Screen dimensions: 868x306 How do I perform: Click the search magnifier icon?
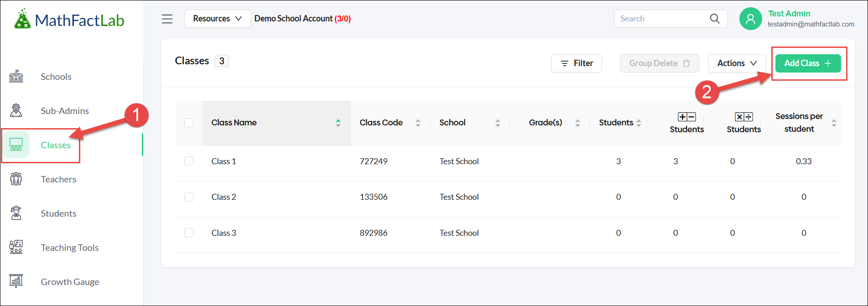[715, 19]
